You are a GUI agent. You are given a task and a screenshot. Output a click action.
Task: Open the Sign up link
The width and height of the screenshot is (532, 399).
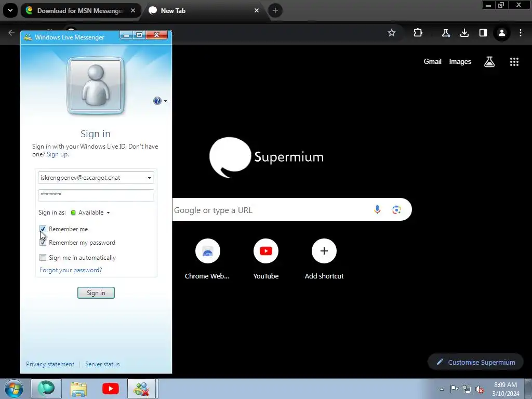point(57,154)
